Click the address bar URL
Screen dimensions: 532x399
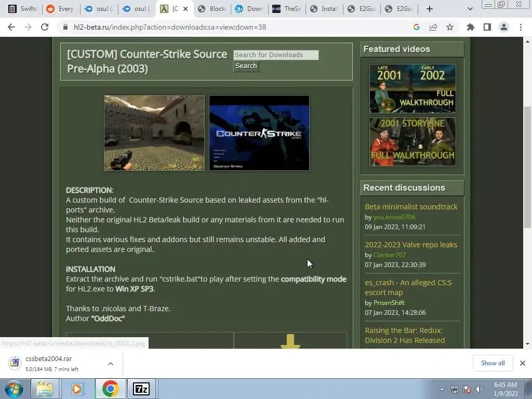[170, 27]
